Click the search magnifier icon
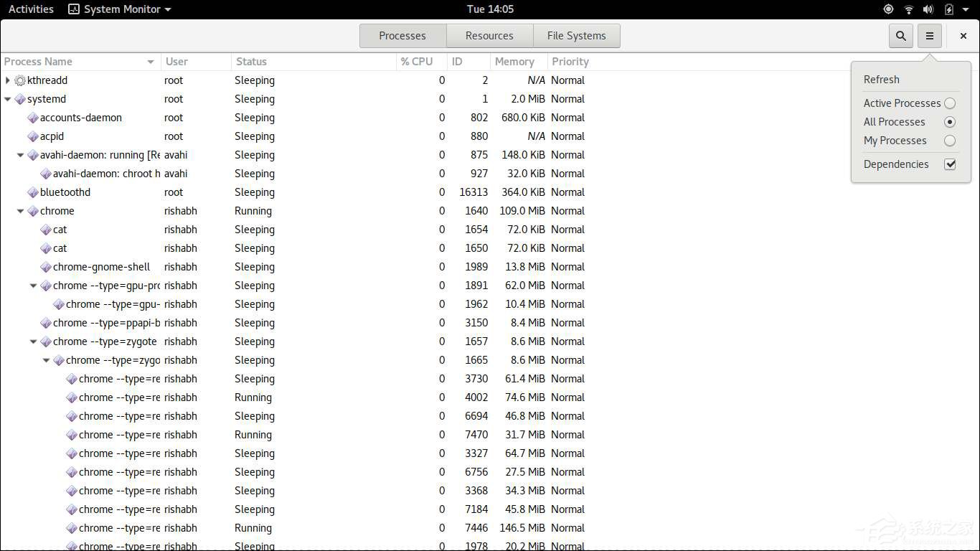The width and height of the screenshot is (980, 551). 900,36
